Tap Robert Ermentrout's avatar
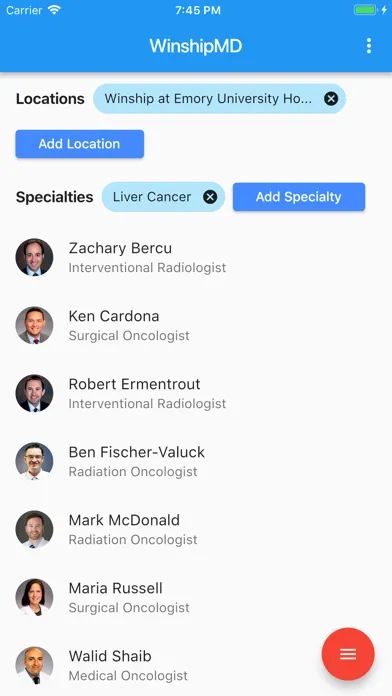 coord(34,393)
